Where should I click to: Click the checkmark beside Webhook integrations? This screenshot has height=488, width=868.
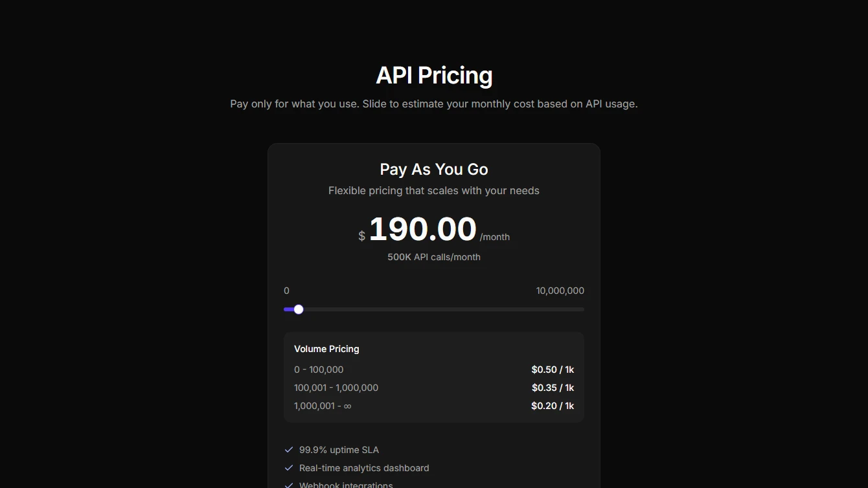click(x=288, y=485)
